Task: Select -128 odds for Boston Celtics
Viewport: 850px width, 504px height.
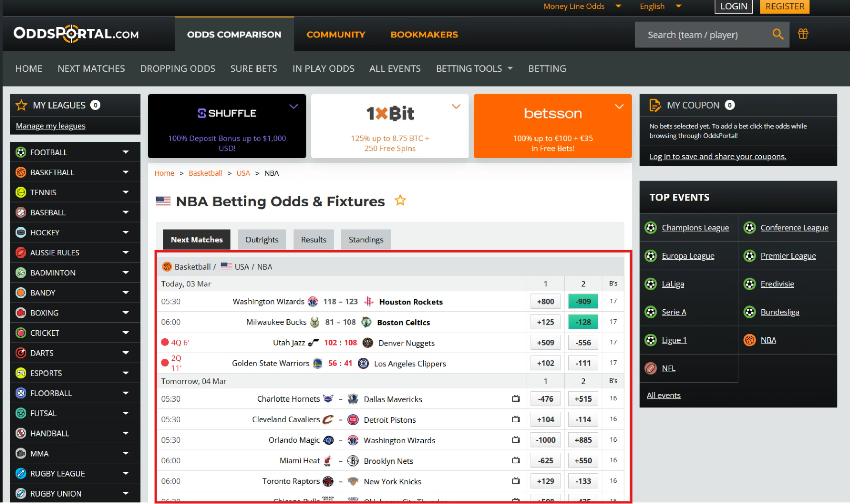Action: tap(583, 322)
